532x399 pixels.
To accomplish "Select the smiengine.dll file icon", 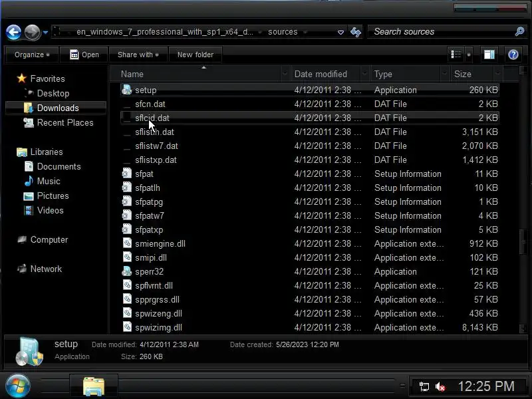I will pos(127,243).
